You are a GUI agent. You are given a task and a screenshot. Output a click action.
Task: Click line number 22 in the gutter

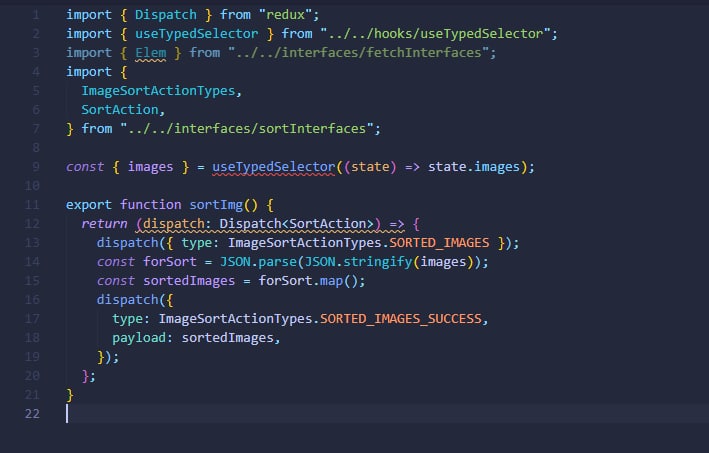point(32,414)
